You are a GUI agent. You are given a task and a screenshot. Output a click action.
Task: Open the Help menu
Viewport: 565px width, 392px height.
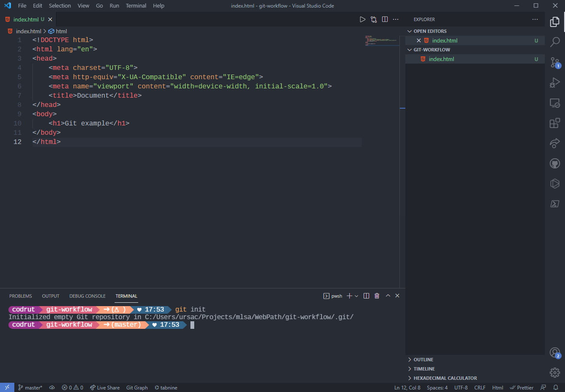(x=158, y=5)
